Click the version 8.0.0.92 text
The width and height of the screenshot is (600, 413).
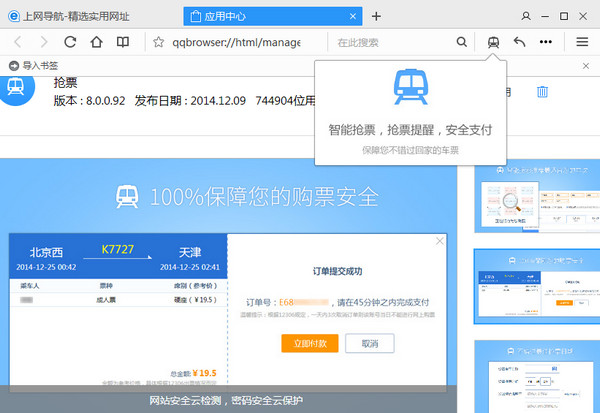(x=90, y=101)
